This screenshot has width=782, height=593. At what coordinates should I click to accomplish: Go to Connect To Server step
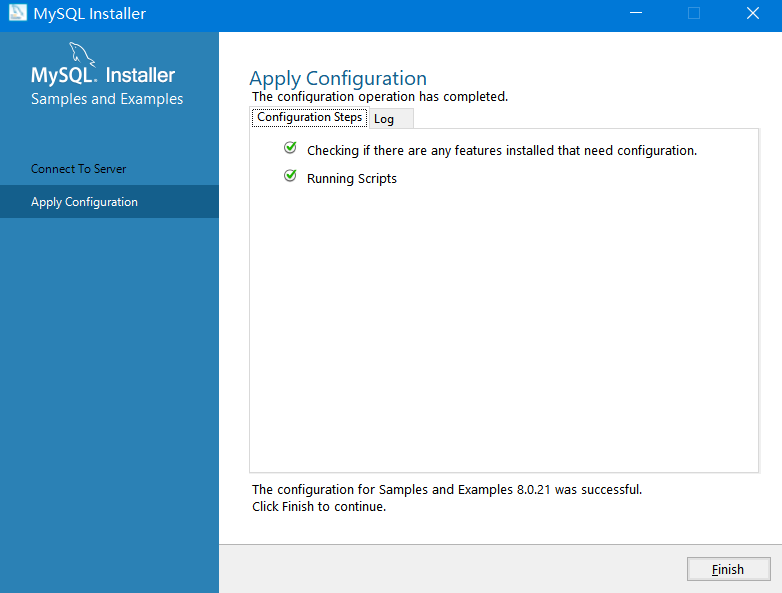(79, 169)
